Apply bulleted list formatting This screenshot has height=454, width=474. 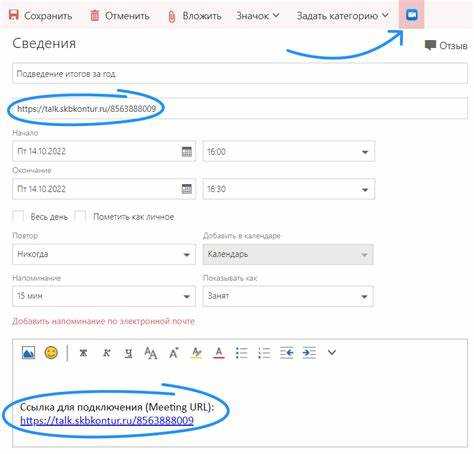241,353
